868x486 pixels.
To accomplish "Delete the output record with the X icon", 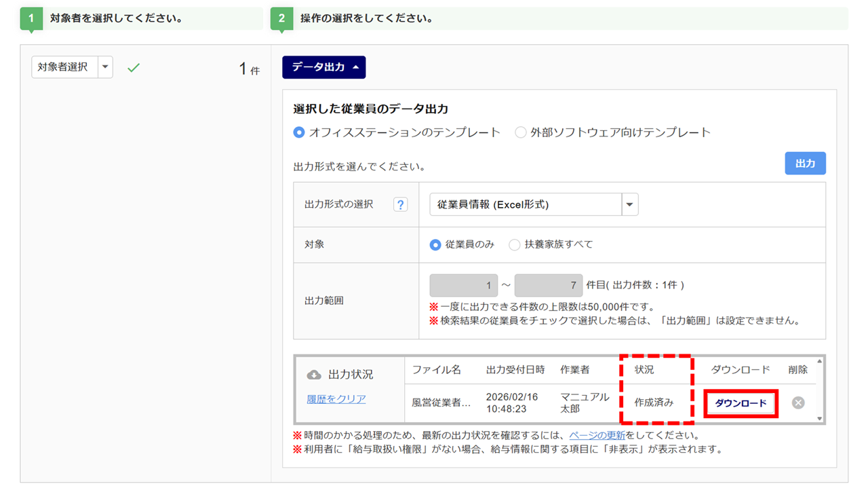I will click(798, 403).
